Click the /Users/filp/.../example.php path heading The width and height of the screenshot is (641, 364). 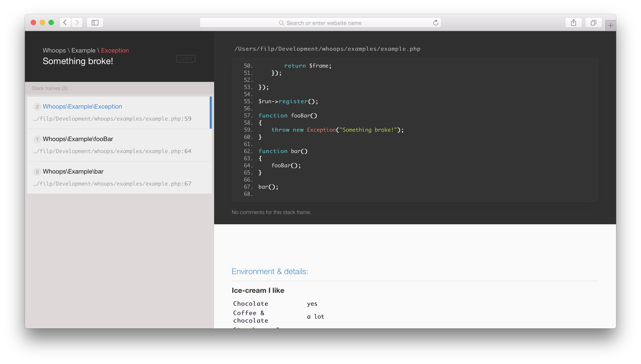coord(327,49)
